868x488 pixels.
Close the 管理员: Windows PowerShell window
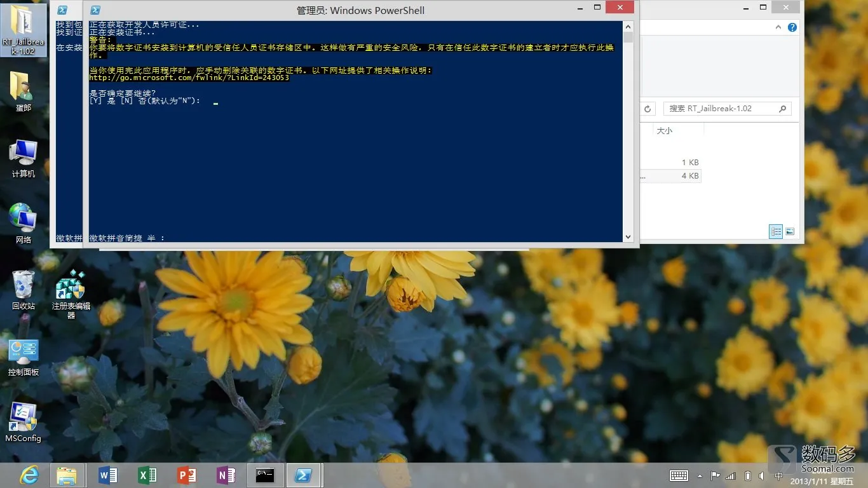tap(620, 8)
